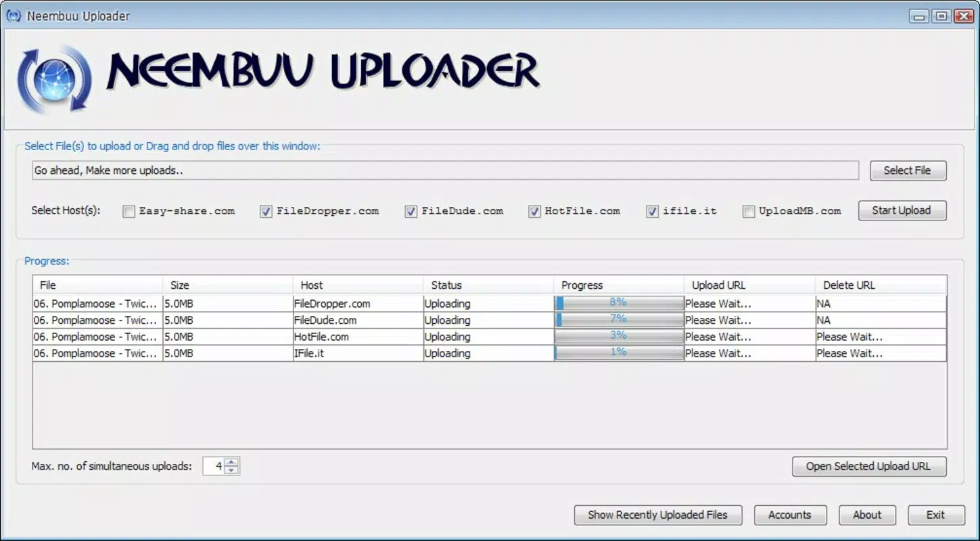
Task: Toggle the HotFile.com host checkbox
Action: (534, 212)
